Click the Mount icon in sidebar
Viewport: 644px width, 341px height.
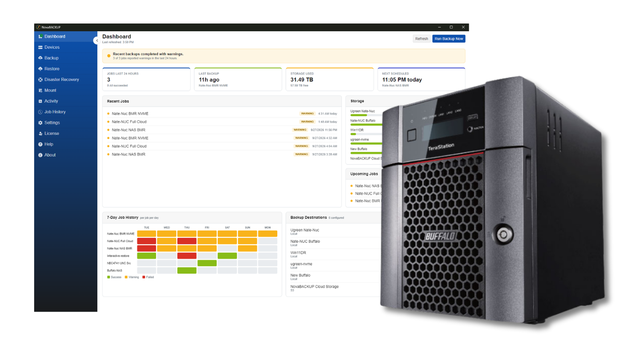[x=40, y=90]
